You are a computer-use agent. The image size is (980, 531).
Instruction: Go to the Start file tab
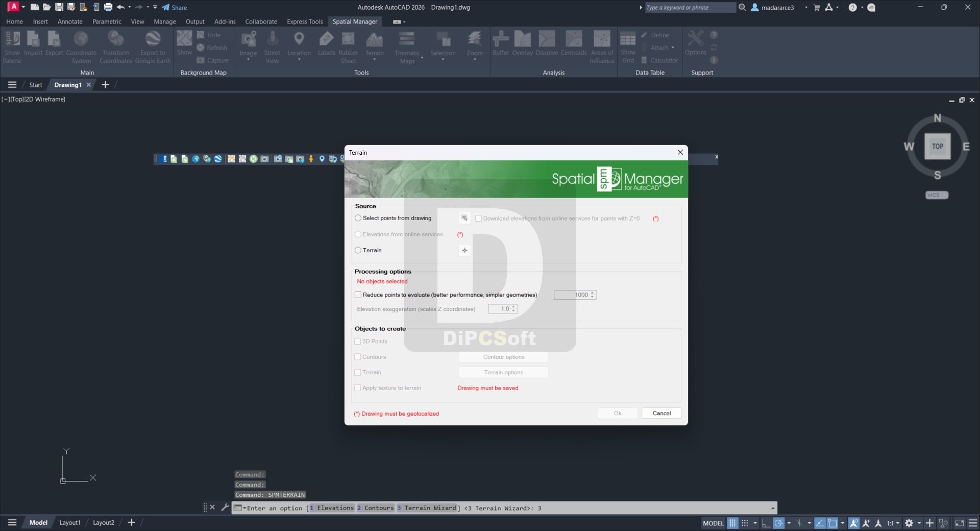pyautogui.click(x=36, y=85)
